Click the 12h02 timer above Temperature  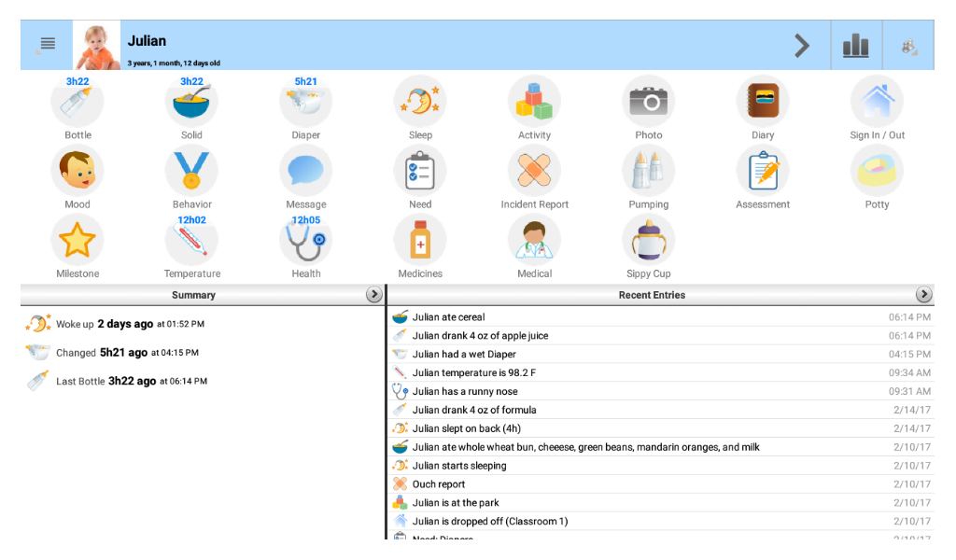tap(191, 220)
